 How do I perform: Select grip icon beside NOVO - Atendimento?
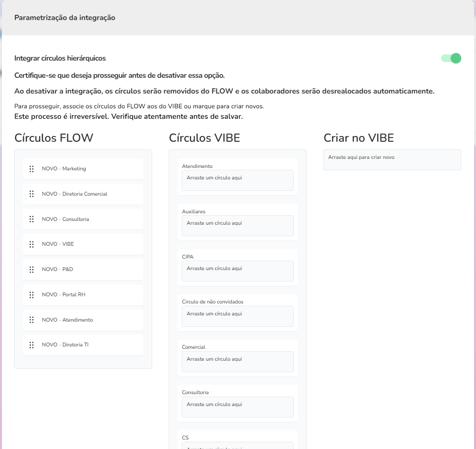coord(31,320)
